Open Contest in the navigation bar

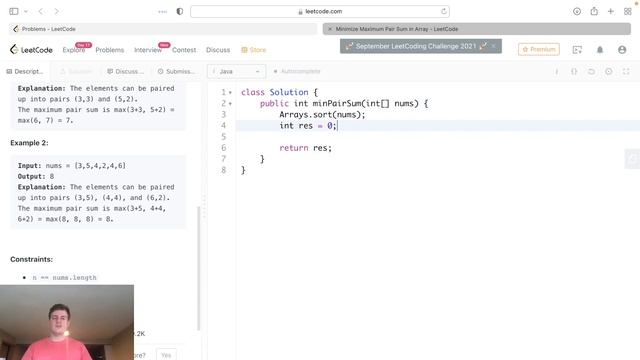click(184, 50)
